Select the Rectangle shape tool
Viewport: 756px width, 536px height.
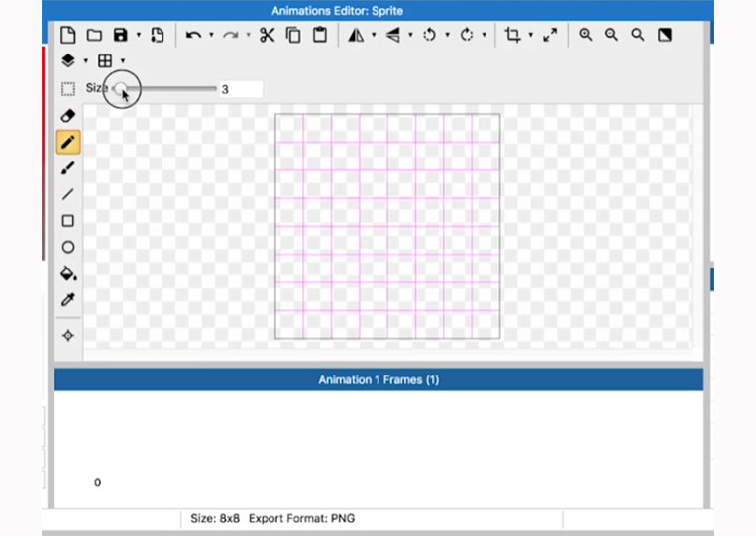tap(68, 221)
